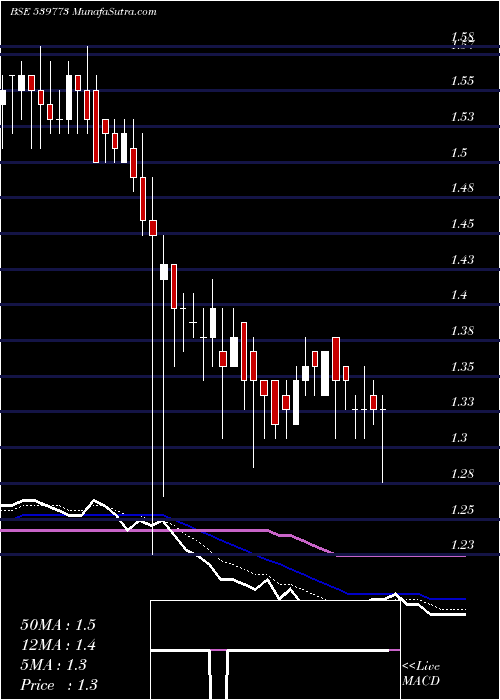Click the 50MA : 1.5 legend entry
This screenshot has width=500, height=700.
58,625
